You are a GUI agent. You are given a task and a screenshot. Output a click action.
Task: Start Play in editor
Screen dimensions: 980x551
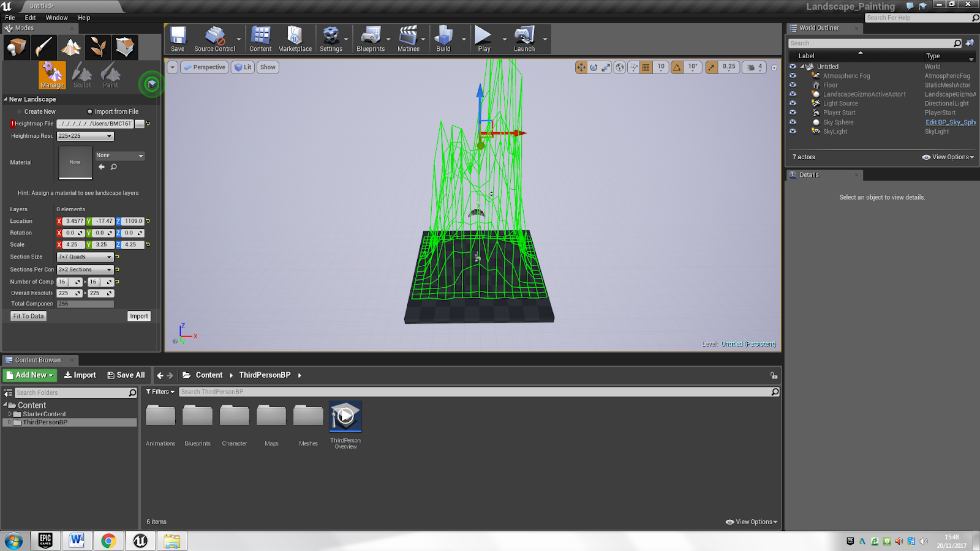click(x=484, y=39)
